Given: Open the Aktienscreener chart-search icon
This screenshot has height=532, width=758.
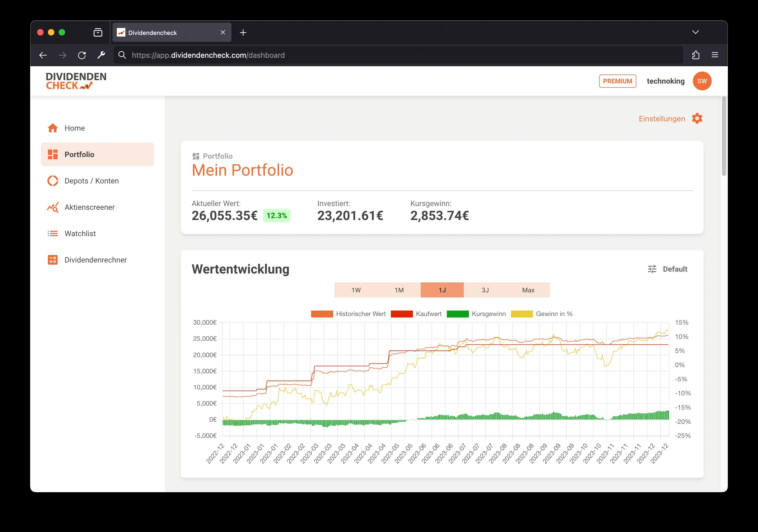Looking at the screenshot, I should (53, 207).
